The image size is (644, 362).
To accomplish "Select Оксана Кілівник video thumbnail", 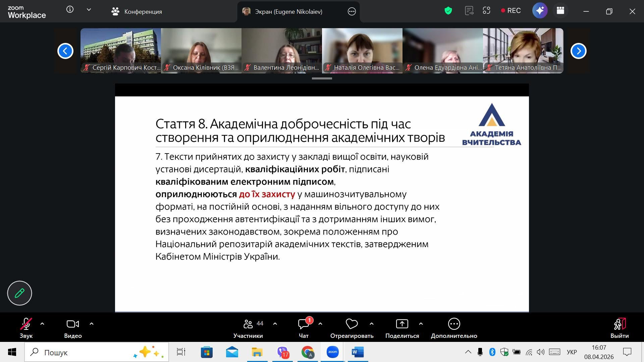I will 201,51.
